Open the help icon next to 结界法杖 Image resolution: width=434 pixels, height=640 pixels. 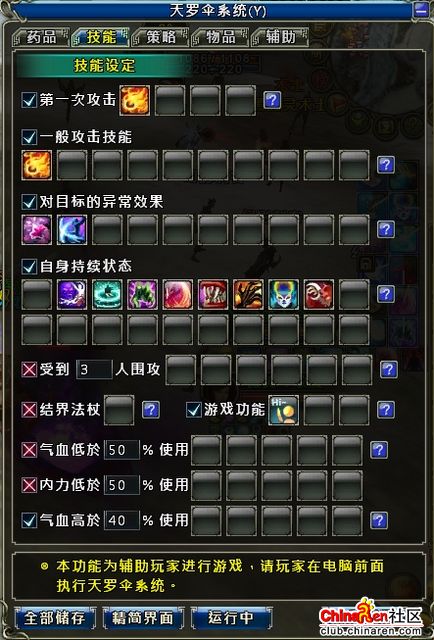151,410
